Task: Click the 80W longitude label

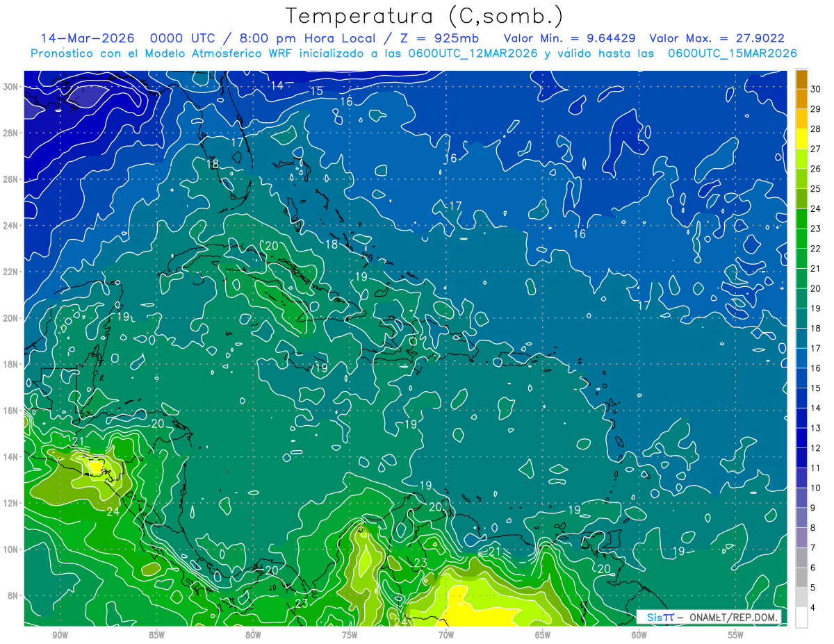Action: (x=253, y=635)
